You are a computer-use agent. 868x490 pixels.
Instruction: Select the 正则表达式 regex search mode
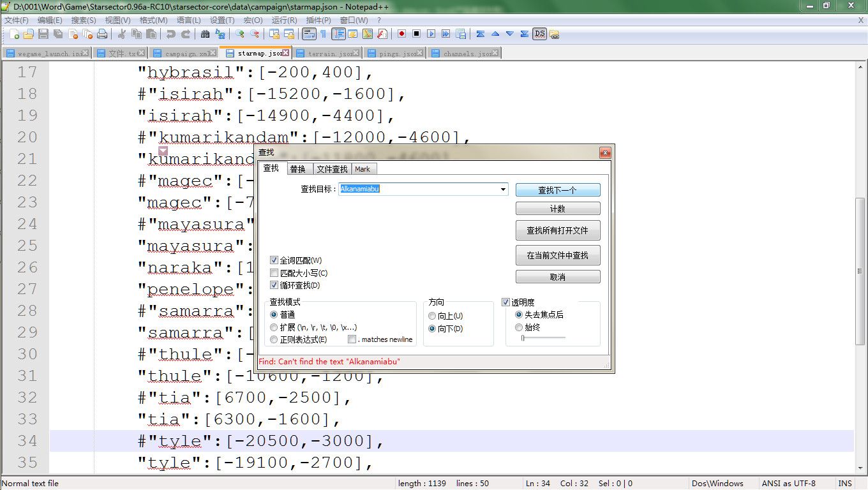pyautogui.click(x=274, y=339)
